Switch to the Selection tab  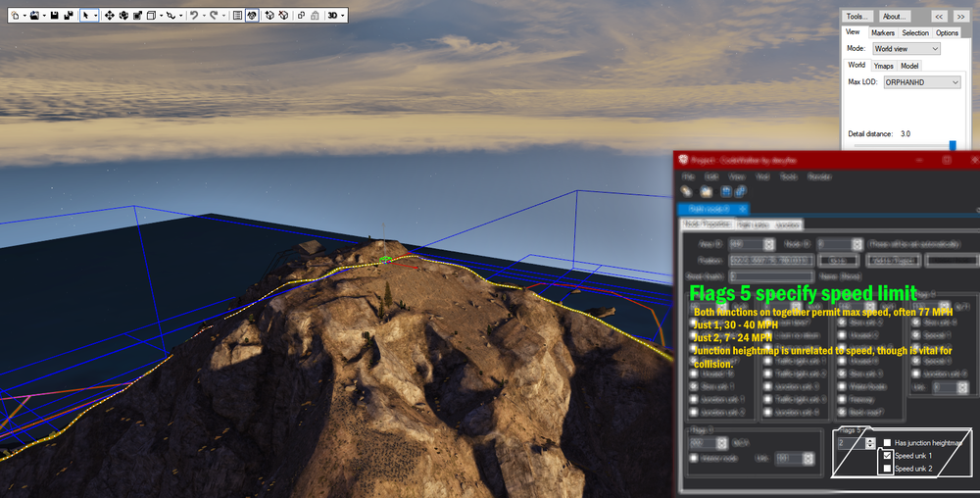click(915, 32)
